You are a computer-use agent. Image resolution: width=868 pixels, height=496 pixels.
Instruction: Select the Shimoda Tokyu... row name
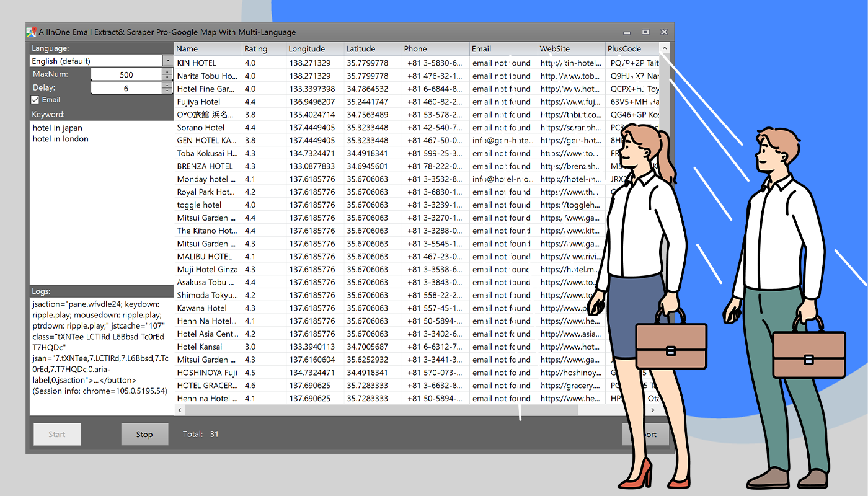point(207,295)
